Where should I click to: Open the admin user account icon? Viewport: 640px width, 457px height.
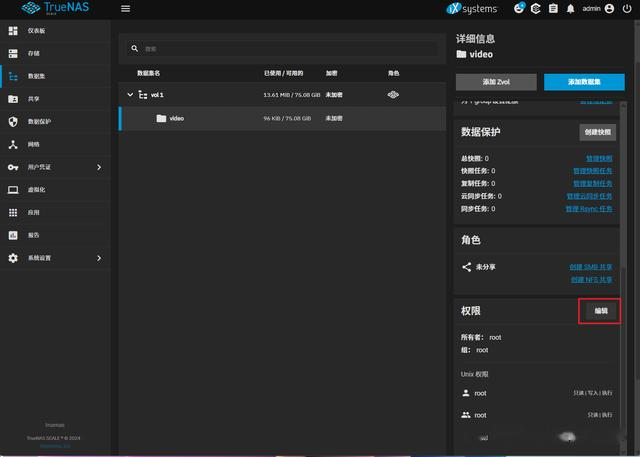pyautogui.click(x=609, y=9)
